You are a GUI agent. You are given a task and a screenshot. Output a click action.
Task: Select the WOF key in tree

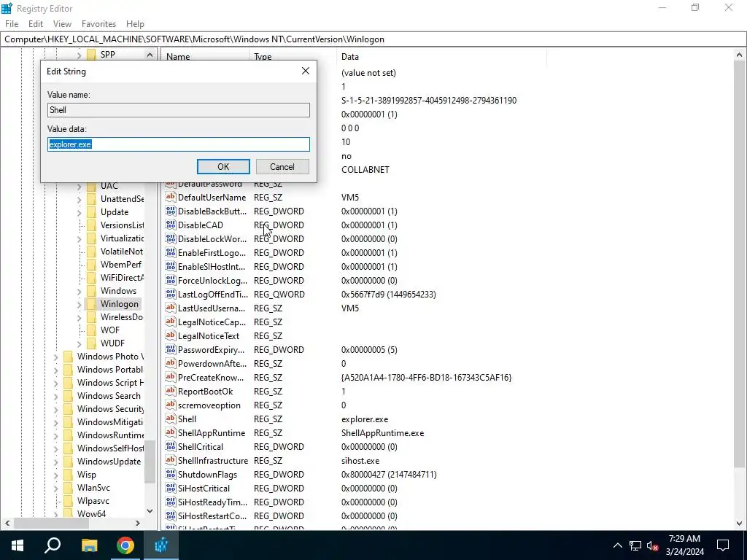(109, 330)
